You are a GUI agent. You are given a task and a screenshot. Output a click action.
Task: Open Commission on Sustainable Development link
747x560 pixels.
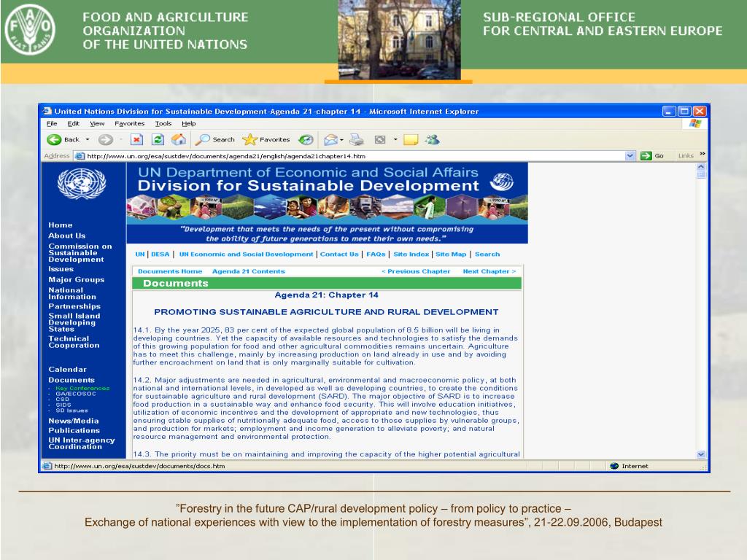(80, 253)
